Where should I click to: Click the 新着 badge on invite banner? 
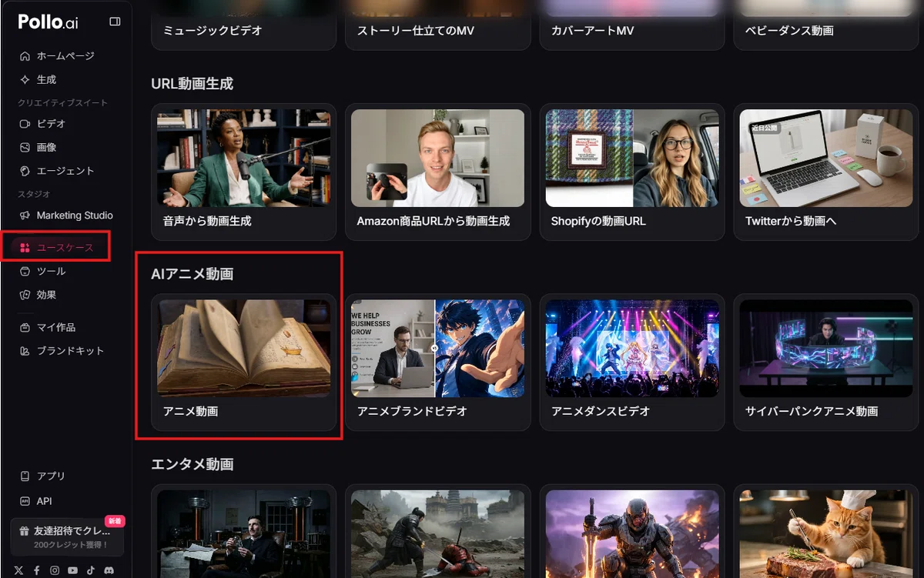click(115, 521)
